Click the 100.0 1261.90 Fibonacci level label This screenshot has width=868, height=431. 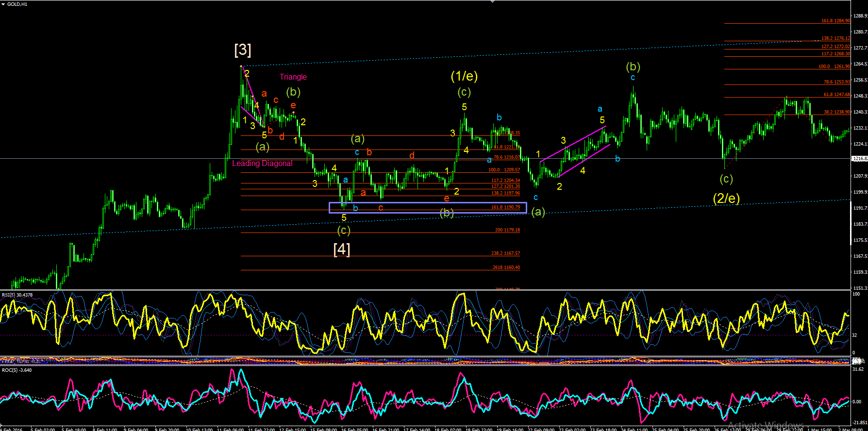pos(834,66)
